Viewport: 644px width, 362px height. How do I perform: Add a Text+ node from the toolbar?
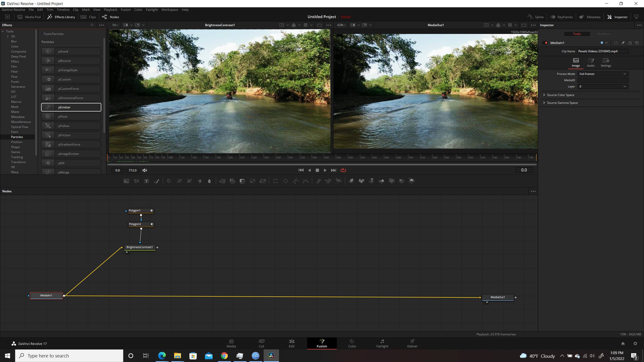[x=146, y=181]
